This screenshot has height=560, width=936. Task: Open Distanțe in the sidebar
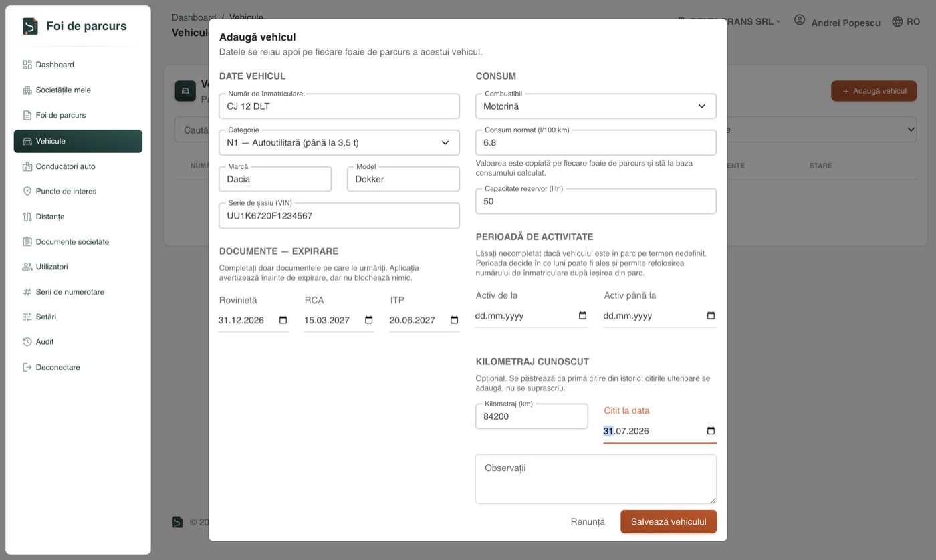point(78,217)
